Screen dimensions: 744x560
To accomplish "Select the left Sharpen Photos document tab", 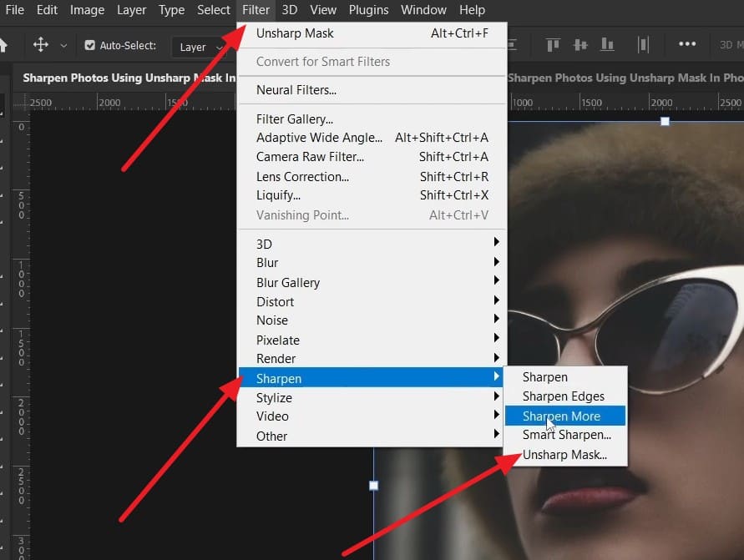I will click(x=129, y=78).
